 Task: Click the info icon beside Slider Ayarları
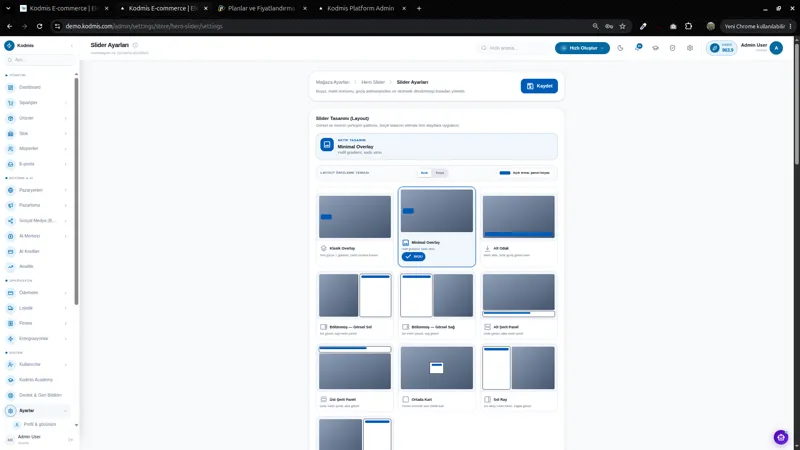tap(135, 45)
